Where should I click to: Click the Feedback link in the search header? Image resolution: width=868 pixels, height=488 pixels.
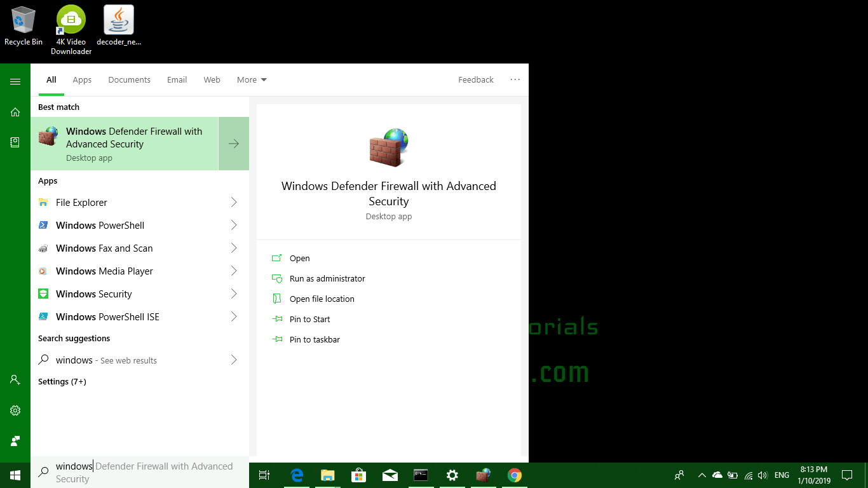476,80
